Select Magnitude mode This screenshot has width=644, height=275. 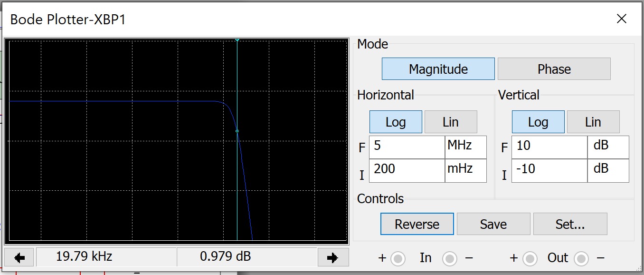[437, 69]
